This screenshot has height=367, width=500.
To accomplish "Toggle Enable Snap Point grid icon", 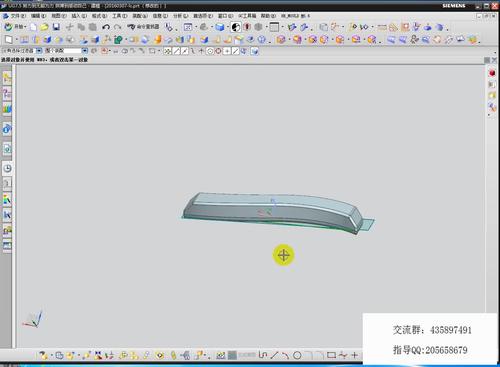I will pos(168,51).
